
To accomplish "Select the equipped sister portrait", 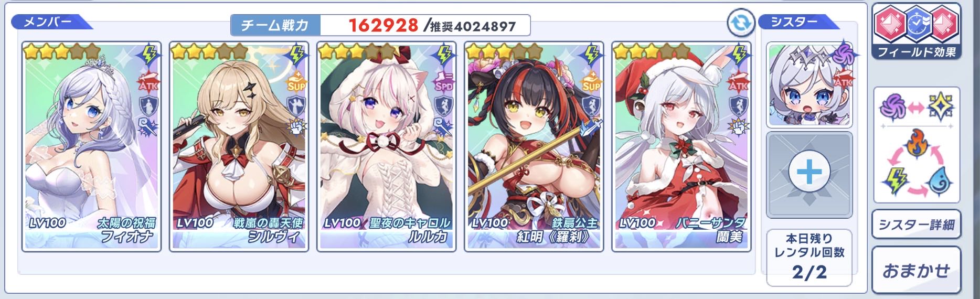I will pos(809,85).
